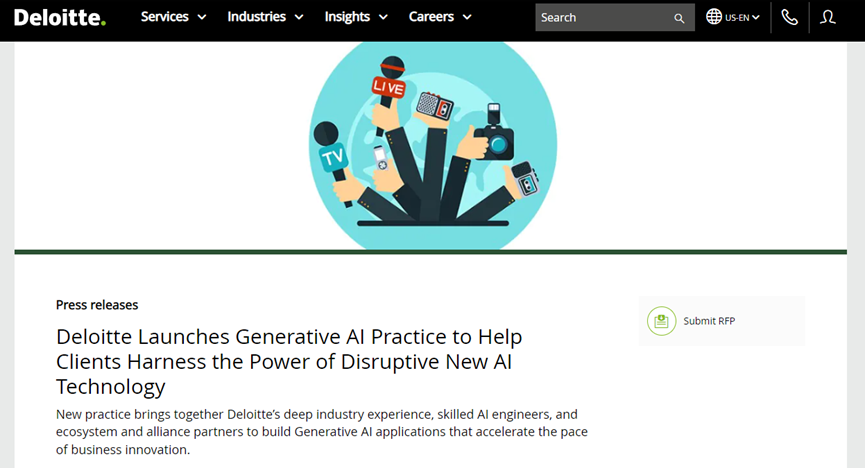Viewport: 865px width, 468px height.
Task: Expand the Industries chevron
Action: pyautogui.click(x=299, y=18)
